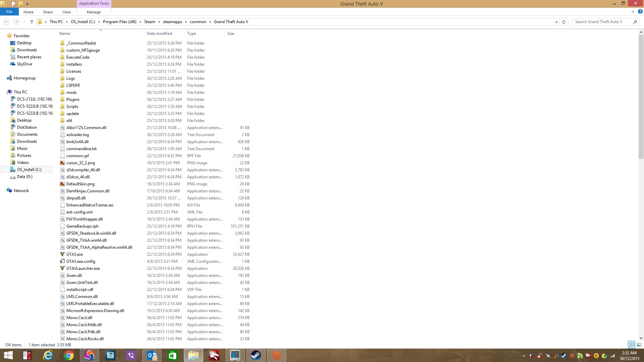This screenshot has width=644, height=362.
Task: Click the Back navigation arrow
Action: (x=6, y=22)
